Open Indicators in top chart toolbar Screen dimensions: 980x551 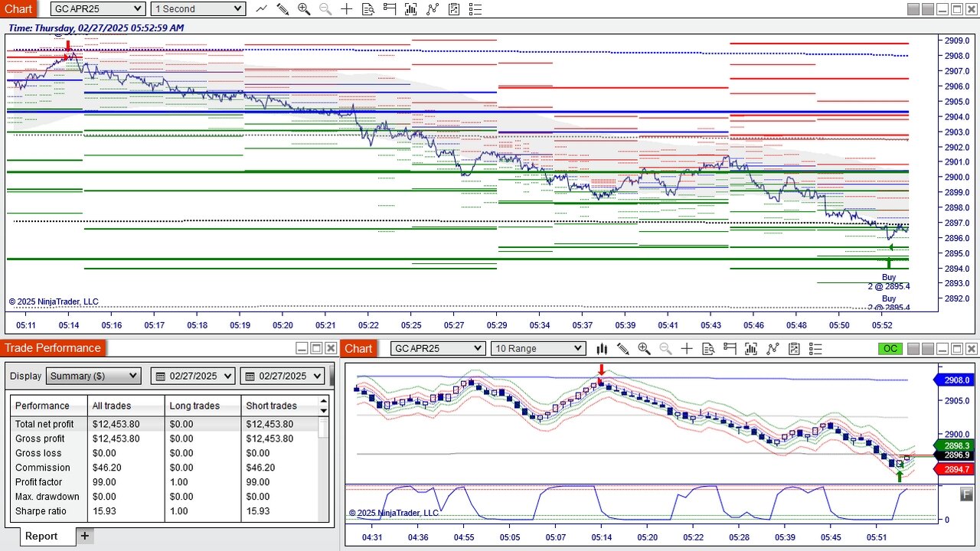[433, 9]
